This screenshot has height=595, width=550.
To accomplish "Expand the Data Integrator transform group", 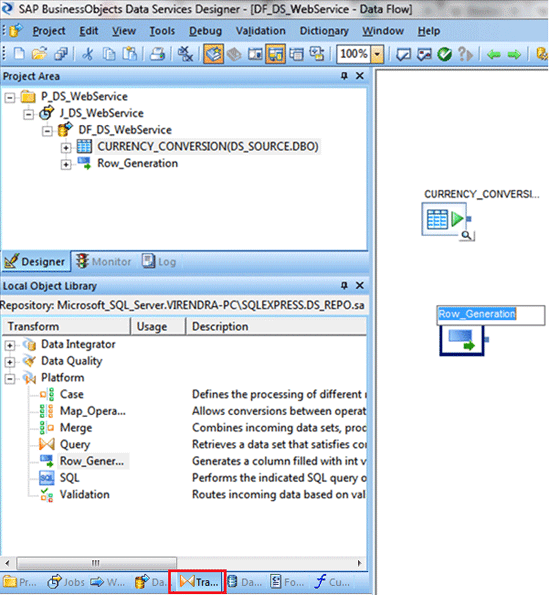I will click(10, 345).
